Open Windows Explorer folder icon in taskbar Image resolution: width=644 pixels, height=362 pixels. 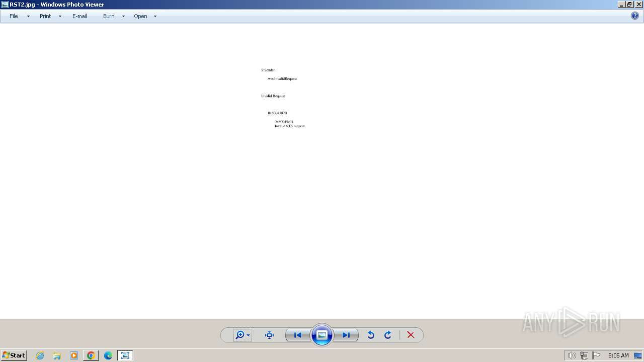pyautogui.click(x=57, y=355)
